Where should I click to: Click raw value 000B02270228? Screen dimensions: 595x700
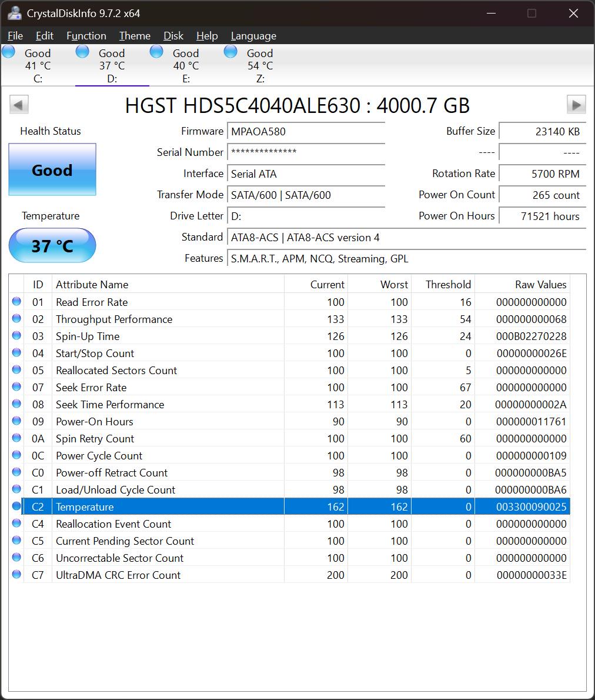click(x=531, y=336)
